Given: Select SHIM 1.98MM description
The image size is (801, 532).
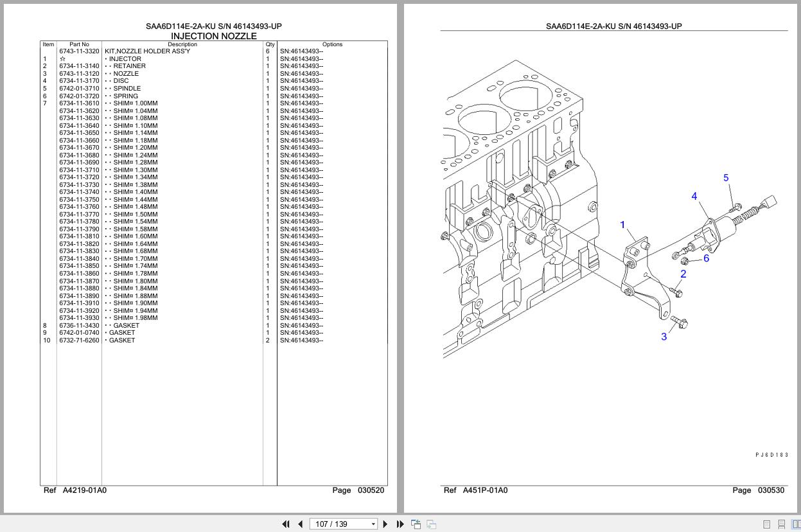Looking at the screenshot, I should coord(131,318).
